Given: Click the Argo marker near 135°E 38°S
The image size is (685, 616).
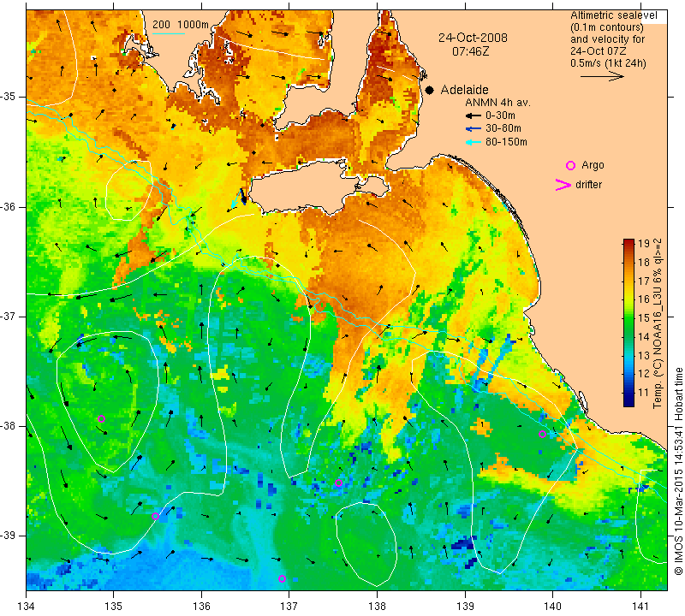Looking at the screenshot, I should (x=101, y=418).
